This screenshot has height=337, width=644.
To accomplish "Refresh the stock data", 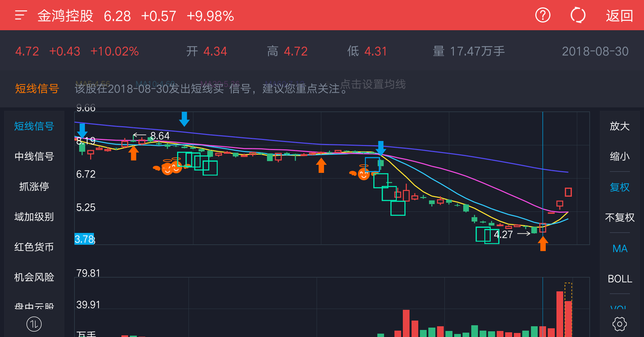I will [578, 15].
